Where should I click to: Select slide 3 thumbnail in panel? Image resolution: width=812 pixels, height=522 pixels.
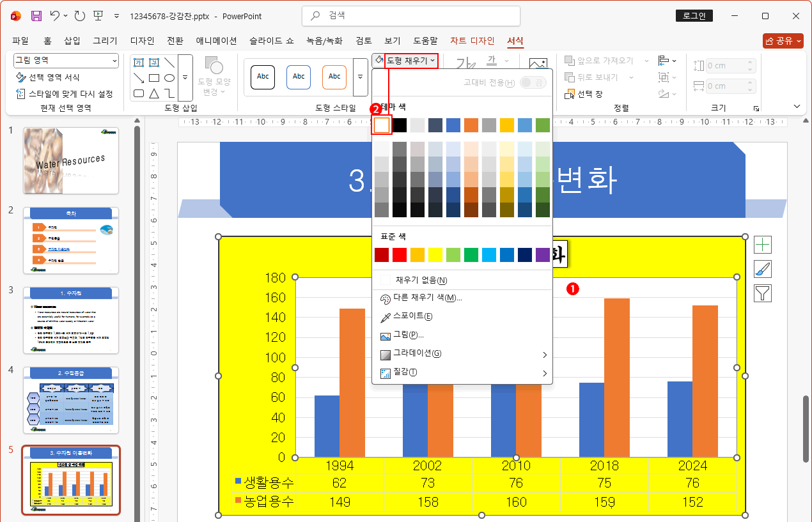[71, 320]
